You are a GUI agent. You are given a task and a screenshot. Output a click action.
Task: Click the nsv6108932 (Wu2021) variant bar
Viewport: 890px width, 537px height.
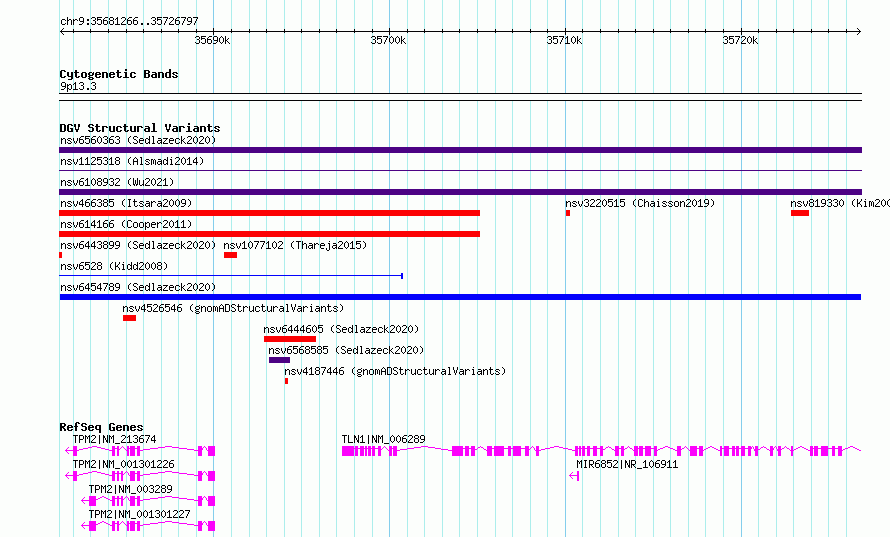coord(460,192)
